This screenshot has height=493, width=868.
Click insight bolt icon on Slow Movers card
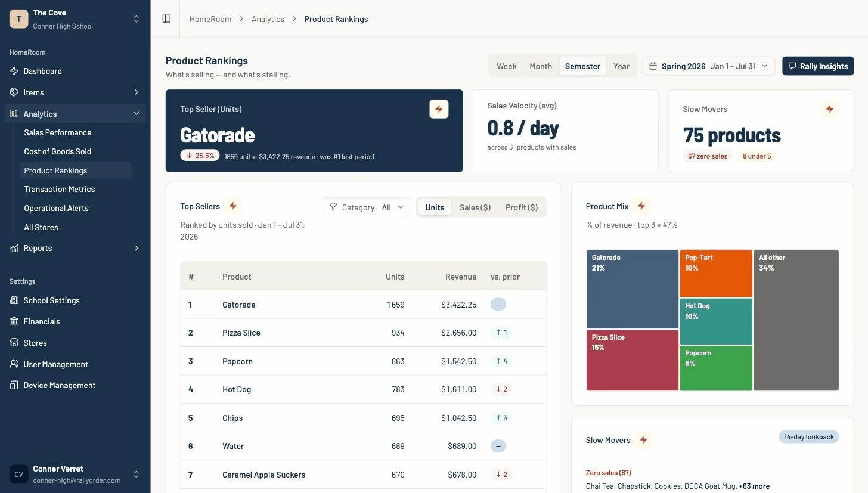[830, 109]
